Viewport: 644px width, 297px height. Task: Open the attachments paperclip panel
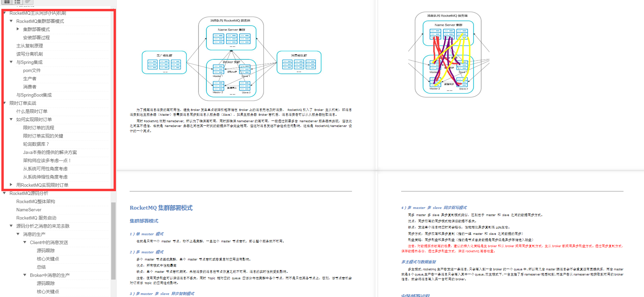click(x=28, y=2)
